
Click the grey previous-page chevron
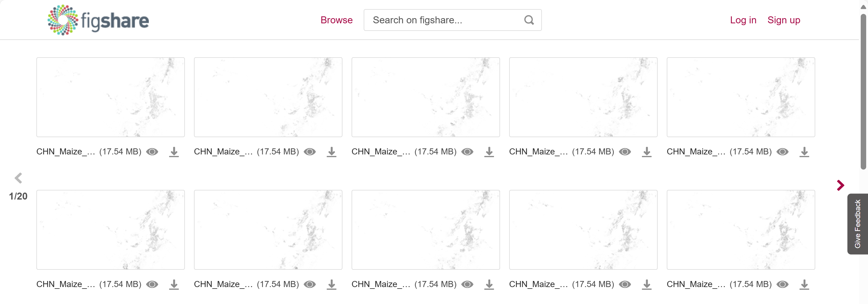(x=18, y=178)
